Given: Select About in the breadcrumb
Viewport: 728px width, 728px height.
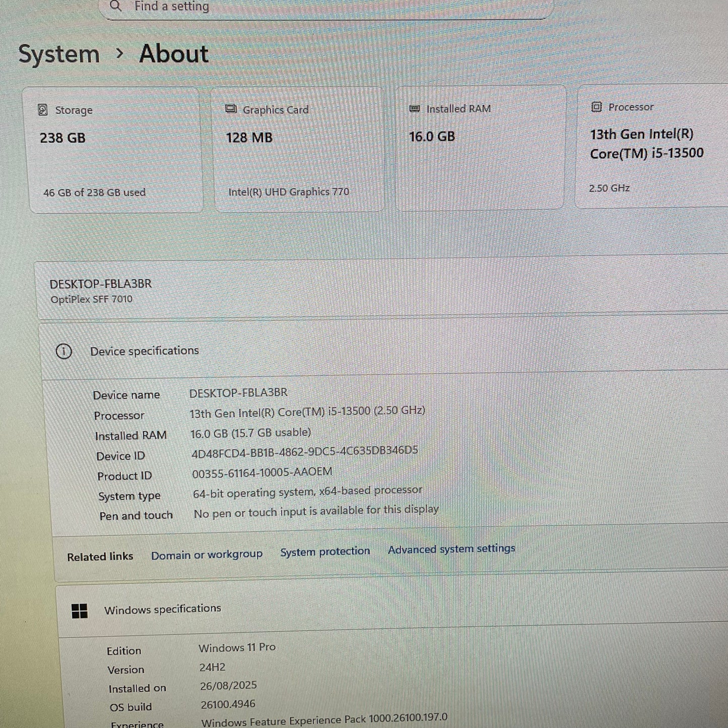Looking at the screenshot, I should [173, 53].
